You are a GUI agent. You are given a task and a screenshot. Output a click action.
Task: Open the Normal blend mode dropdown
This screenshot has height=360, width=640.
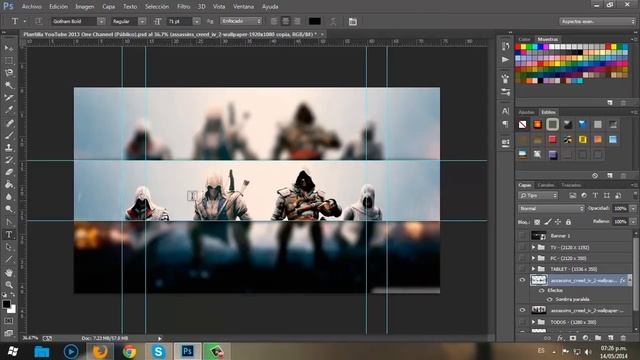[551, 209]
